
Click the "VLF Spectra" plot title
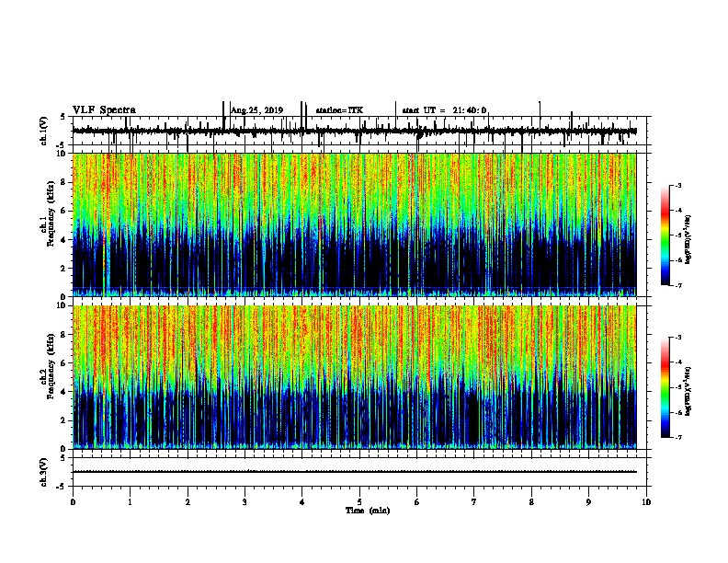[104, 110]
